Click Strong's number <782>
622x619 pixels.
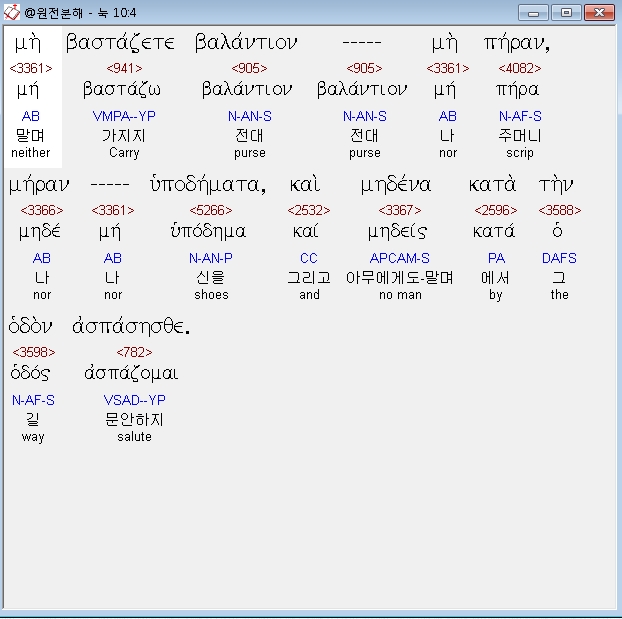(134, 352)
